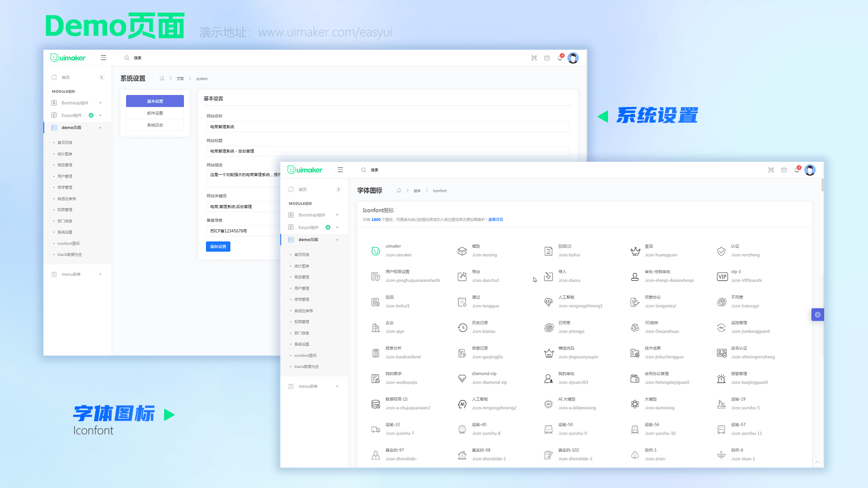Click the icon-qiye enterprise building icon

click(376, 328)
